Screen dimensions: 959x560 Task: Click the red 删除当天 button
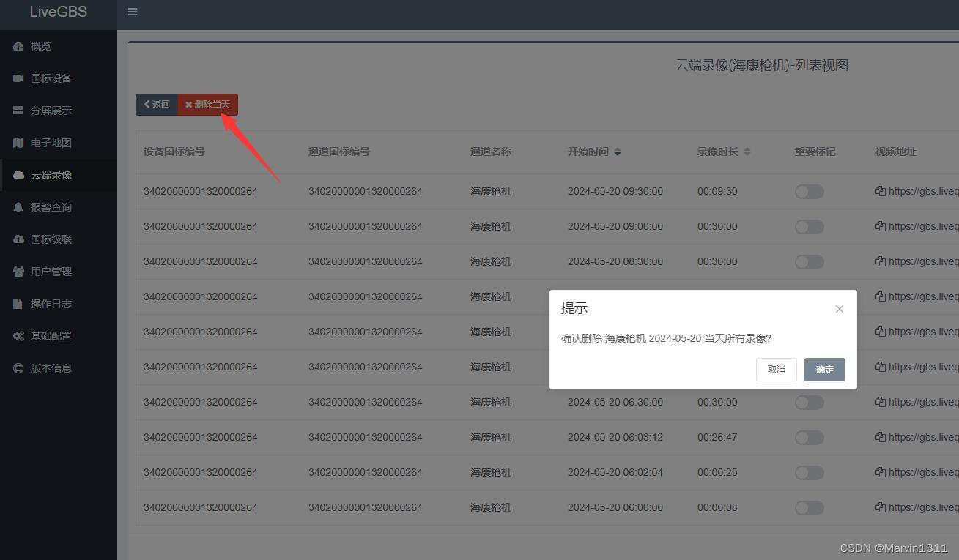click(x=207, y=105)
